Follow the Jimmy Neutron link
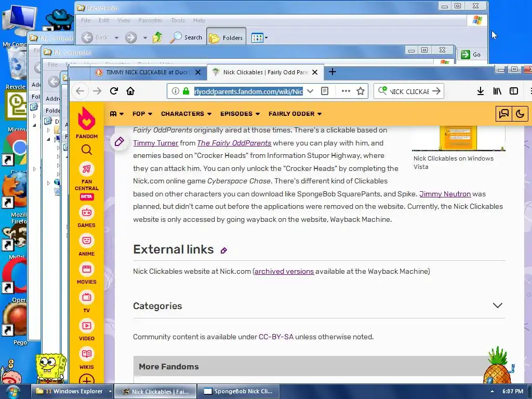The width and height of the screenshot is (532, 399). (x=445, y=194)
